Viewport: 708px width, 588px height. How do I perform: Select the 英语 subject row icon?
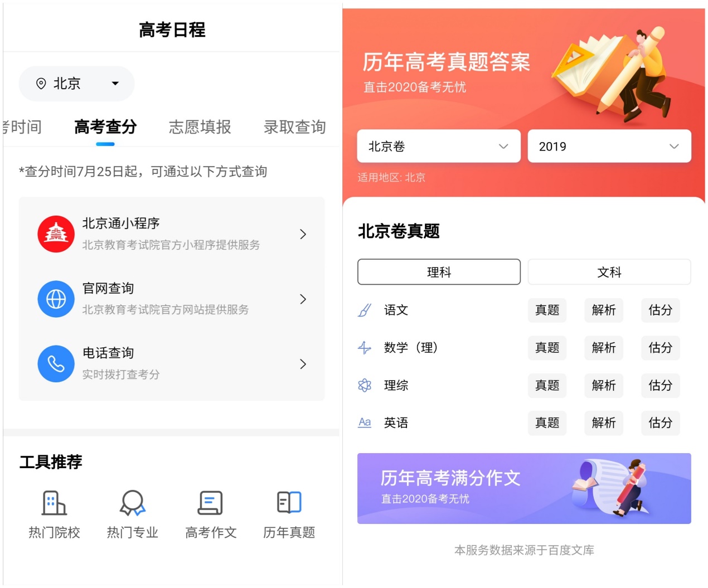[365, 423]
